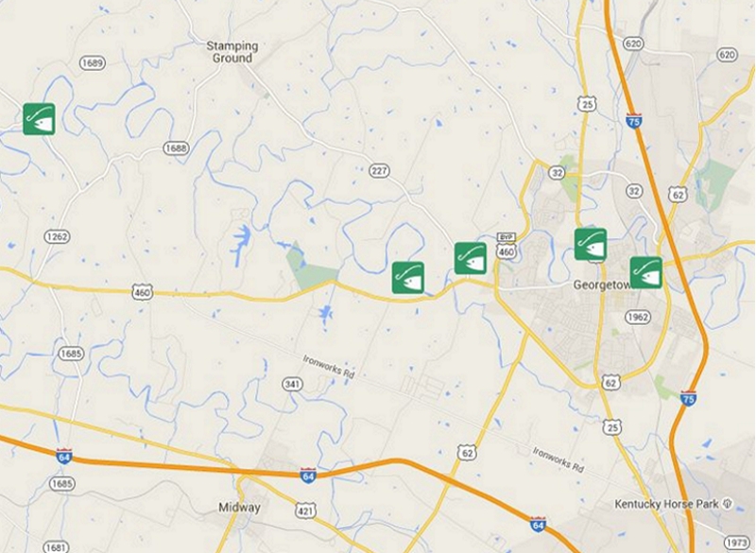Open the fishing marker just above Route 460
The image size is (756, 553).
click(x=408, y=278)
